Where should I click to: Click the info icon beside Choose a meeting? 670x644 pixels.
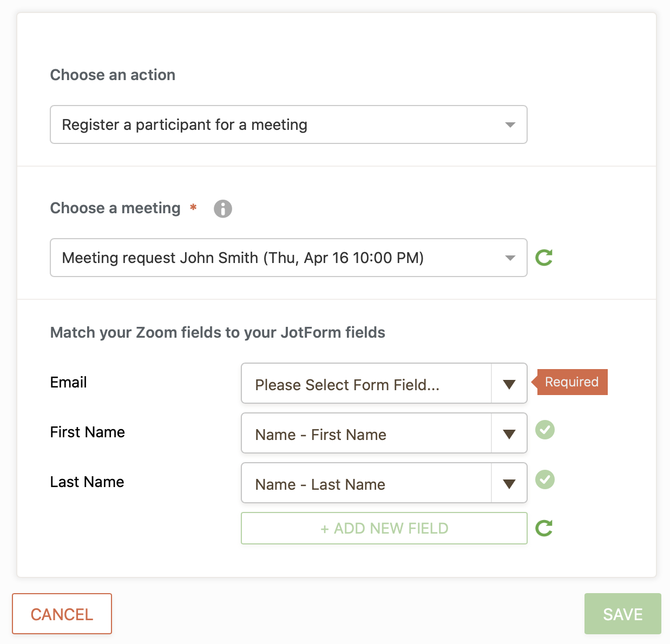(222, 208)
